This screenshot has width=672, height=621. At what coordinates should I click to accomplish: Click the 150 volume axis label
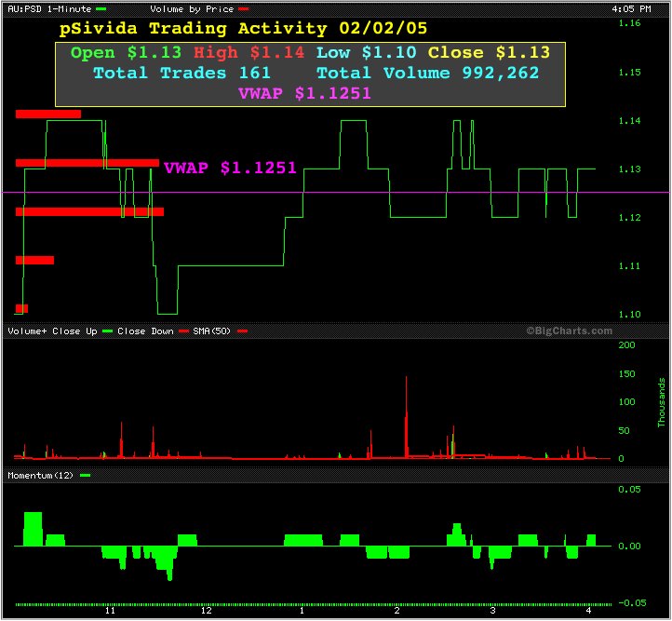point(626,374)
